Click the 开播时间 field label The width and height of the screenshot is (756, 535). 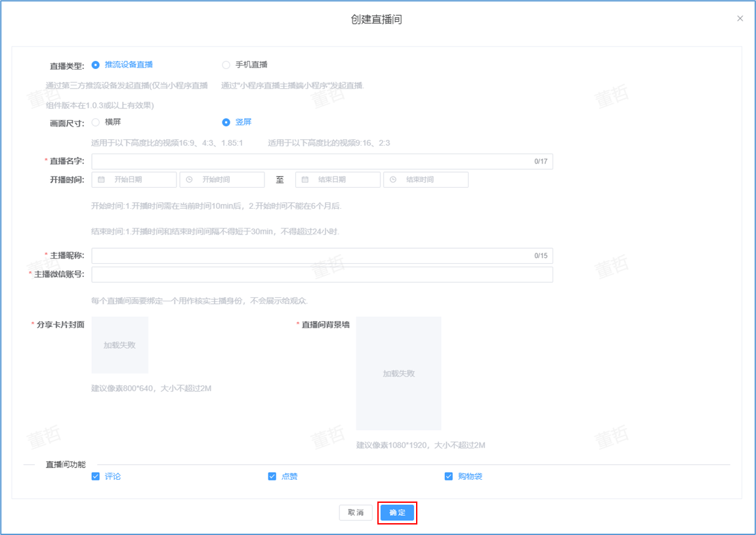point(67,180)
